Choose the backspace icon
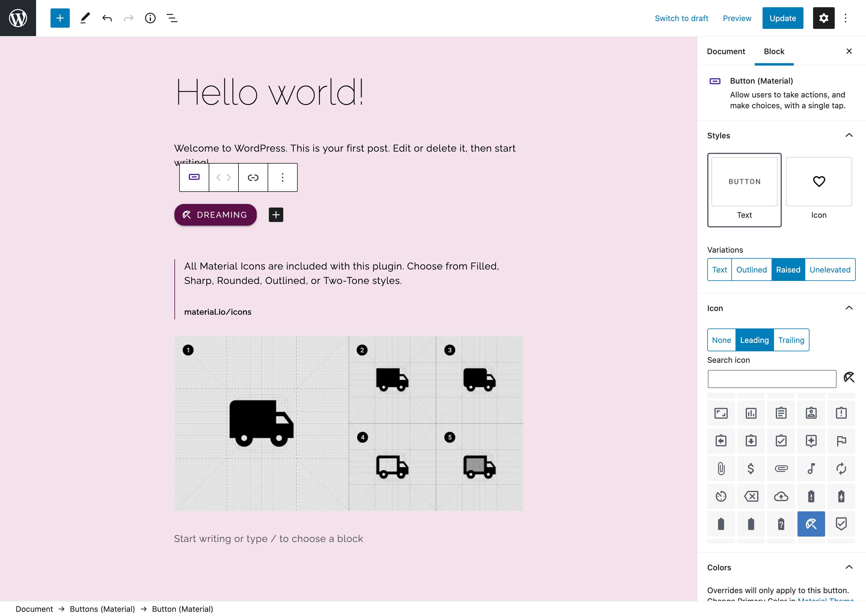Viewport: 866px width, 616px height. click(751, 496)
